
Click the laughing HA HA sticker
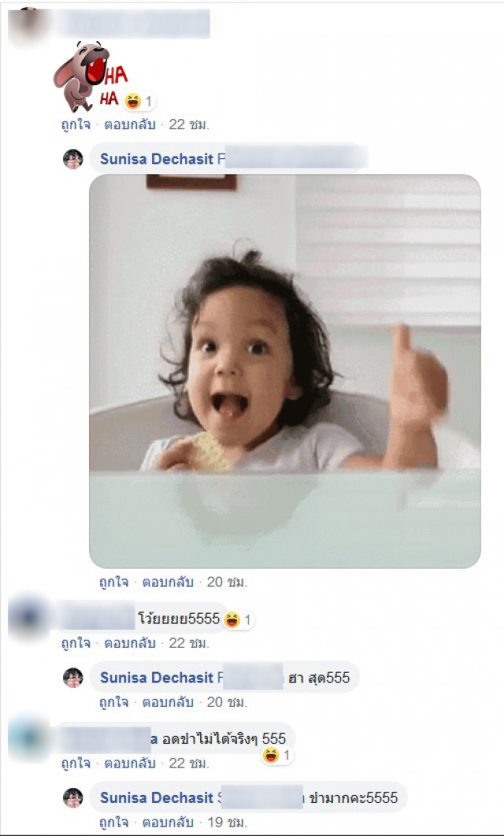[x=91, y=76]
